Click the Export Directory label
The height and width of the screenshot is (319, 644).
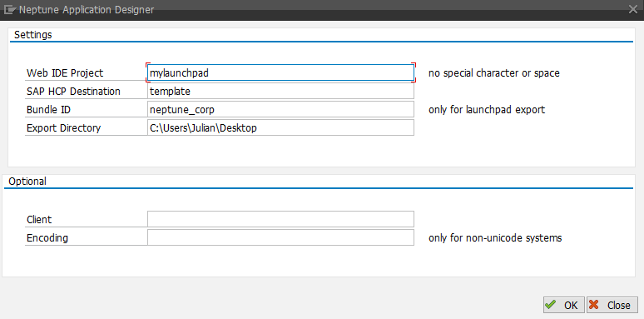(64, 127)
